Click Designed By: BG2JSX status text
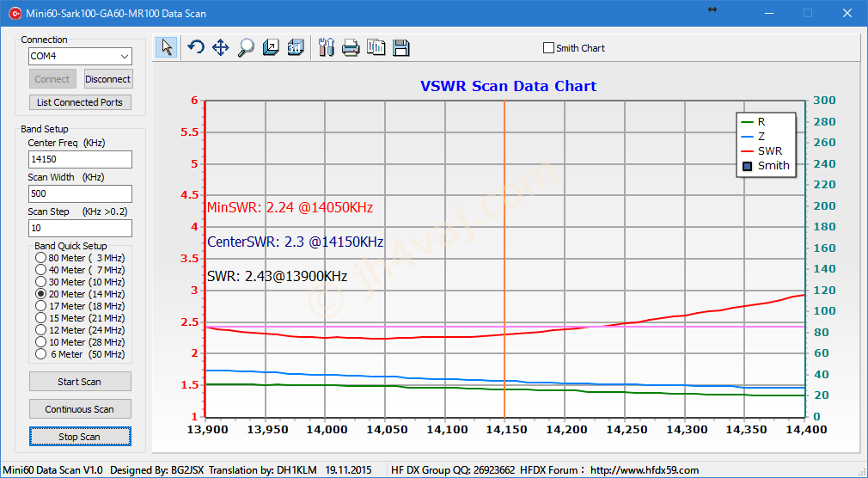This screenshot has height=478, width=868. [158, 470]
